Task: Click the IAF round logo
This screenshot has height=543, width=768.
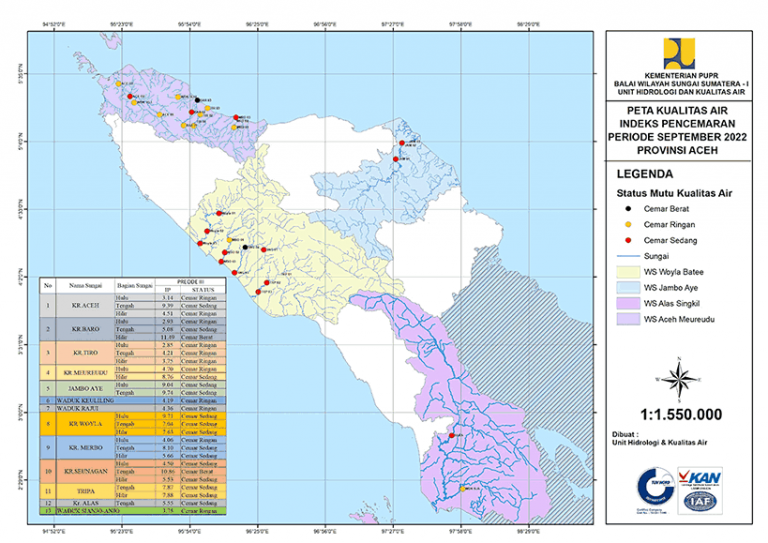Action: point(701,501)
